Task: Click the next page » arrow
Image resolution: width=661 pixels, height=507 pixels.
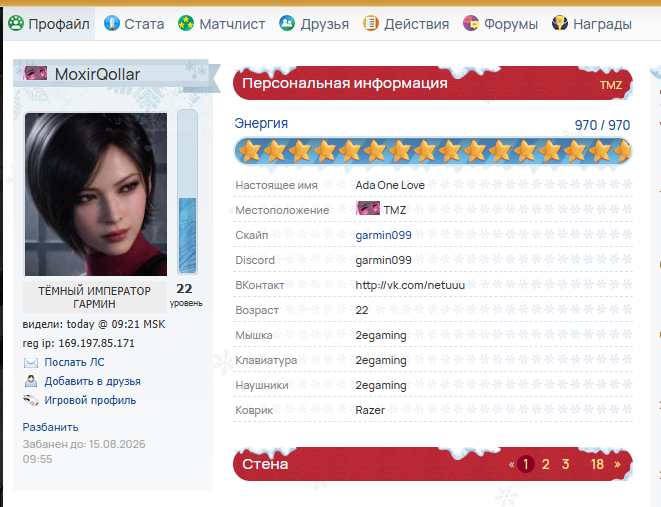Action: coord(617,464)
